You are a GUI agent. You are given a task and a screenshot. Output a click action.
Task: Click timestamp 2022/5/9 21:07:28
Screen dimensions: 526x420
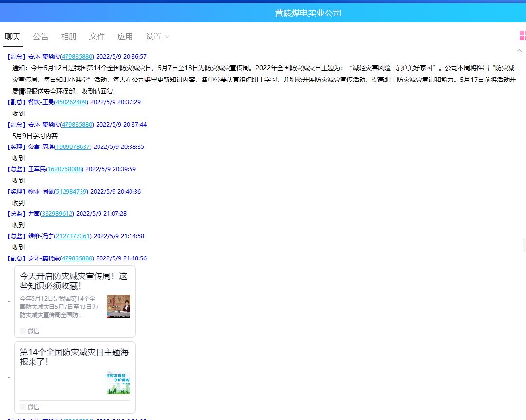pyautogui.click(x=101, y=214)
